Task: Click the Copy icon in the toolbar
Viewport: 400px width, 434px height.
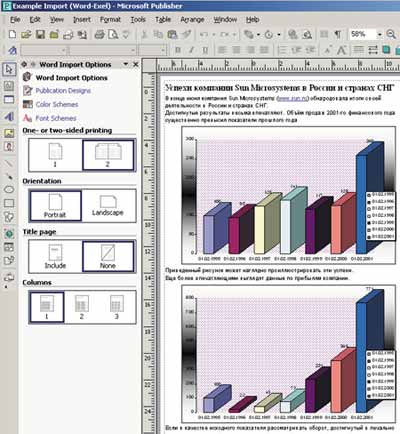Action: tap(158, 34)
